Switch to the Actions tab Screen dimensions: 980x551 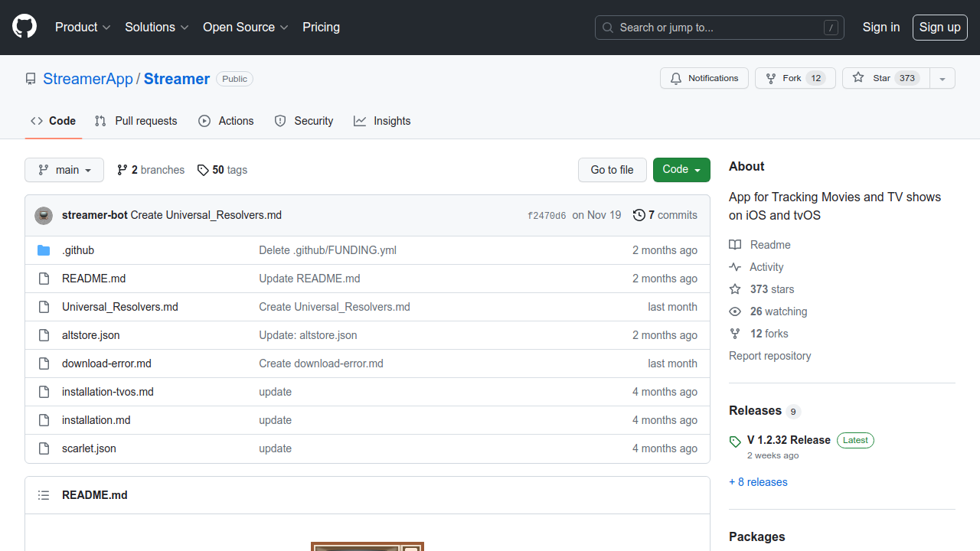pyautogui.click(x=226, y=121)
